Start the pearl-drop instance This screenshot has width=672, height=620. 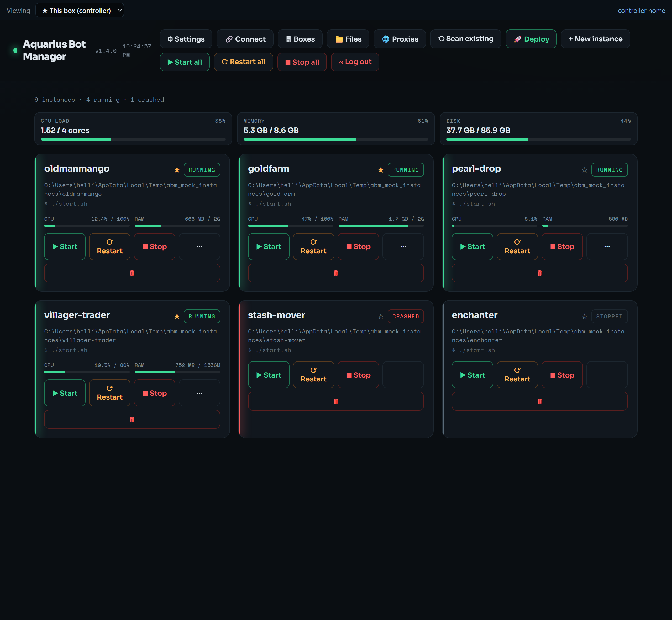click(472, 247)
